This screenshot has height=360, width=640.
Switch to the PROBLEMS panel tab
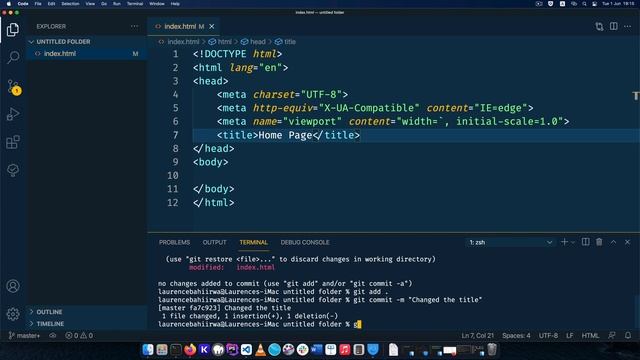174,242
